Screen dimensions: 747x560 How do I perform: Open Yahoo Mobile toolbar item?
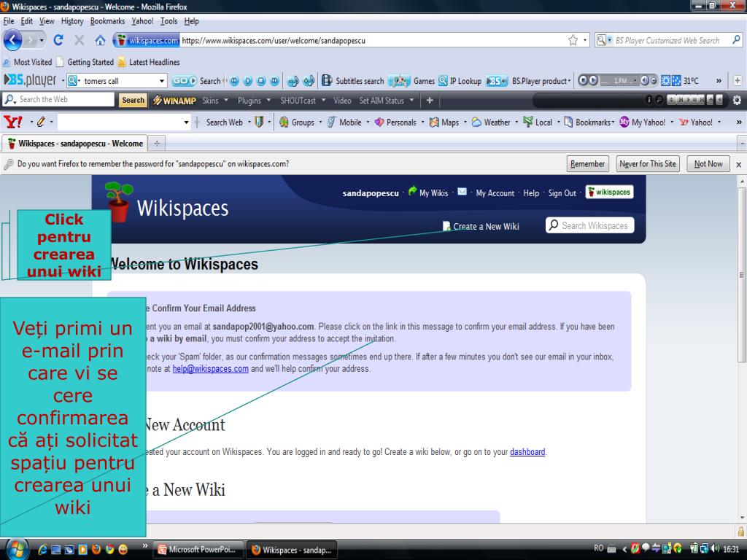345,122
